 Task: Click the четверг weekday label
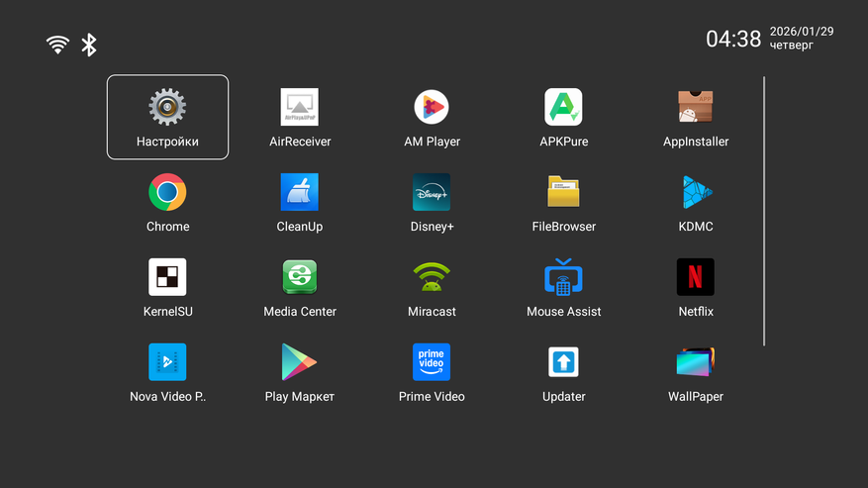(x=792, y=46)
